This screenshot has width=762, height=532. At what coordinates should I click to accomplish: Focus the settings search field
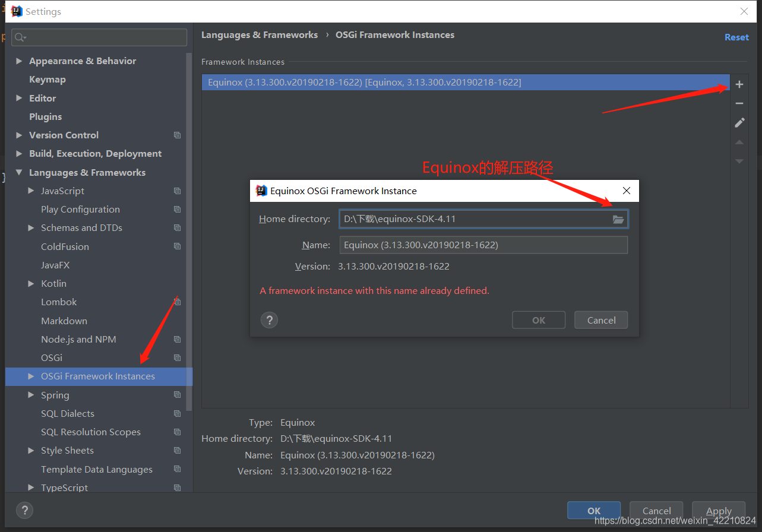point(100,37)
